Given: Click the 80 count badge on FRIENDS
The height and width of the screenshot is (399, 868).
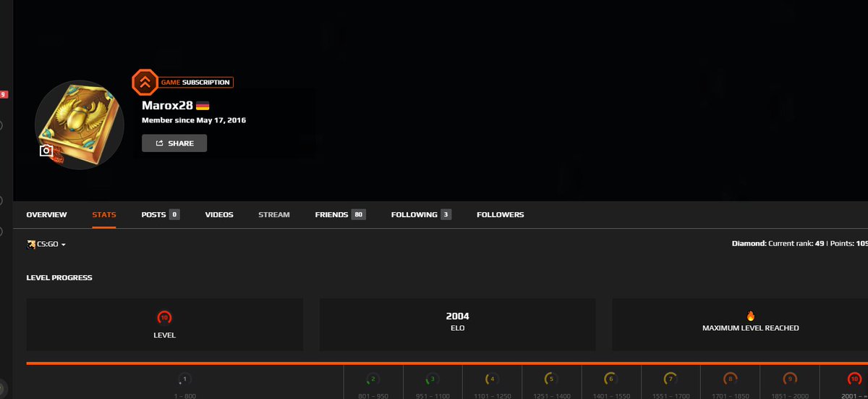Looking at the screenshot, I should click(x=358, y=214).
